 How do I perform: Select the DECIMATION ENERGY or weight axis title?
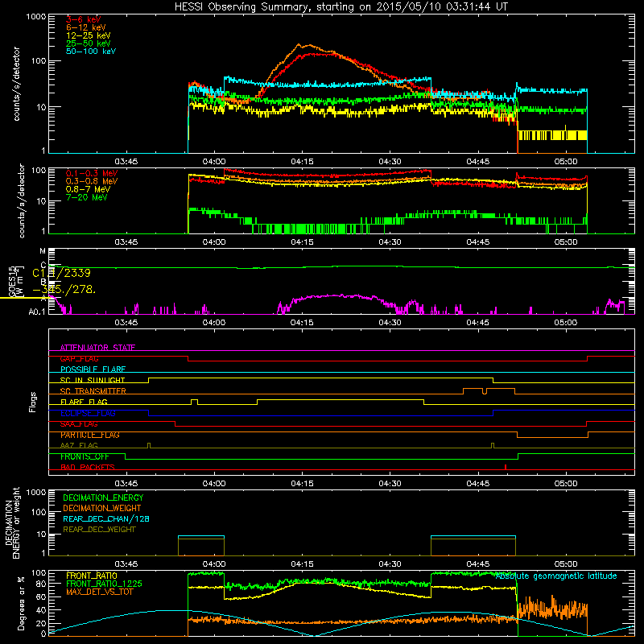click(12, 522)
